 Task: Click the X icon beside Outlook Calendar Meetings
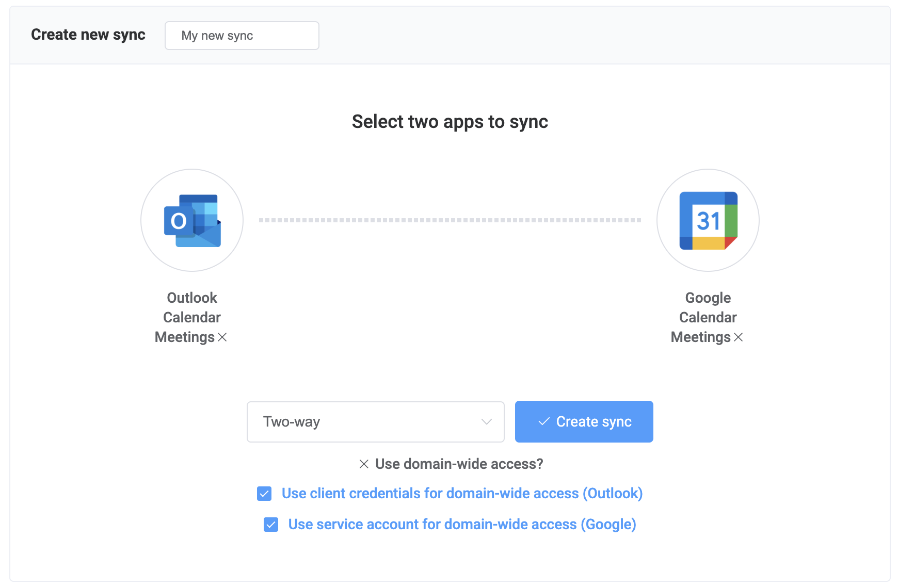point(223,338)
